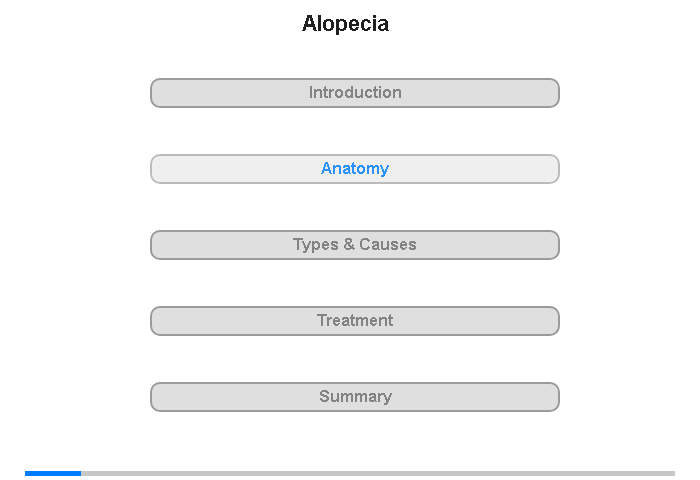700x480 pixels.
Task: Click the gray Introduction text label
Action: pos(355,92)
